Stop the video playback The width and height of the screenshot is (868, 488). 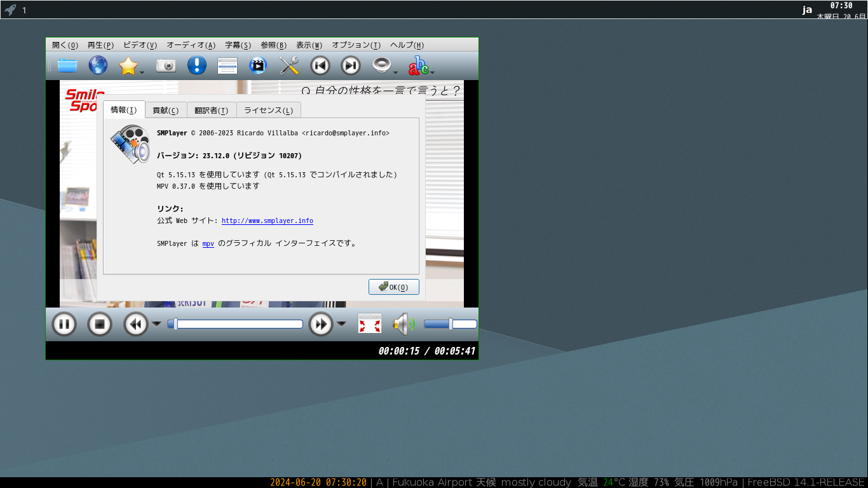(x=99, y=325)
